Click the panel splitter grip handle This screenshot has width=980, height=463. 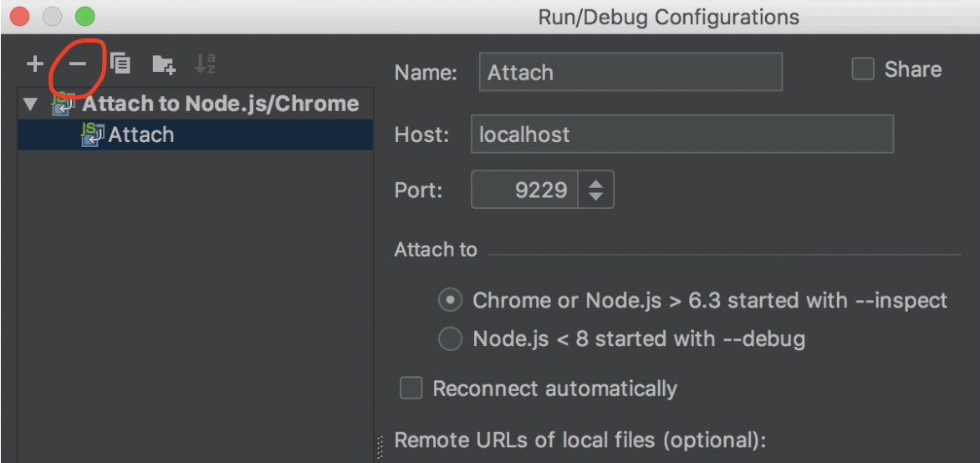click(x=380, y=447)
